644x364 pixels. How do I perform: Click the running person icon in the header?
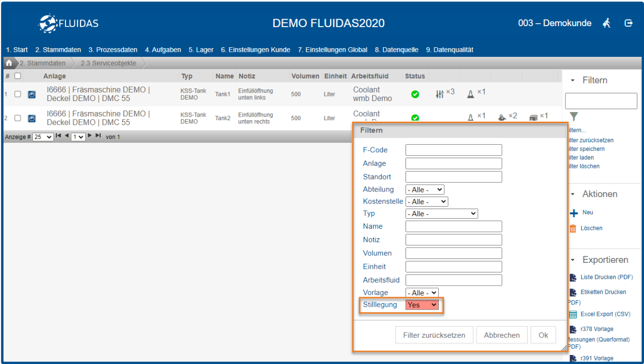[607, 23]
